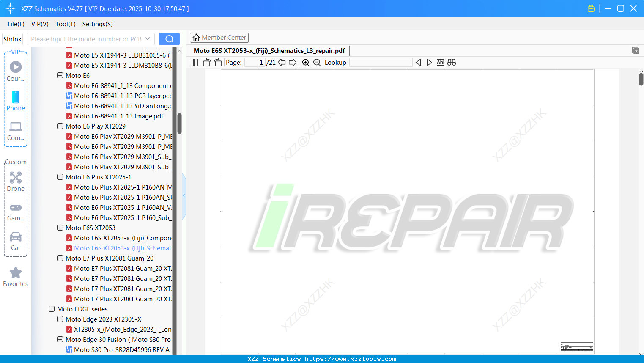Jump to previous lookup result

pos(418,63)
